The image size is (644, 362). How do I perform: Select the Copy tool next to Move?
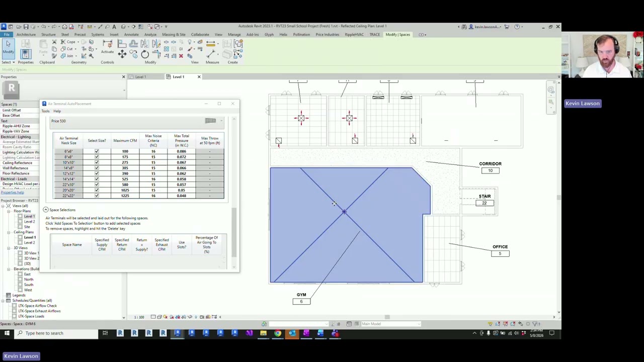tap(134, 54)
